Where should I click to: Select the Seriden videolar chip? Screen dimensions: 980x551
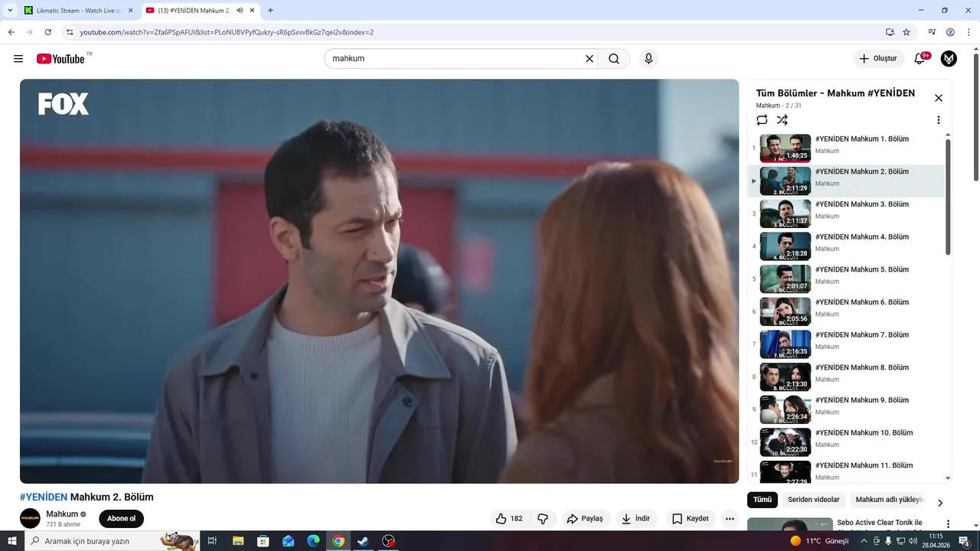coord(814,500)
